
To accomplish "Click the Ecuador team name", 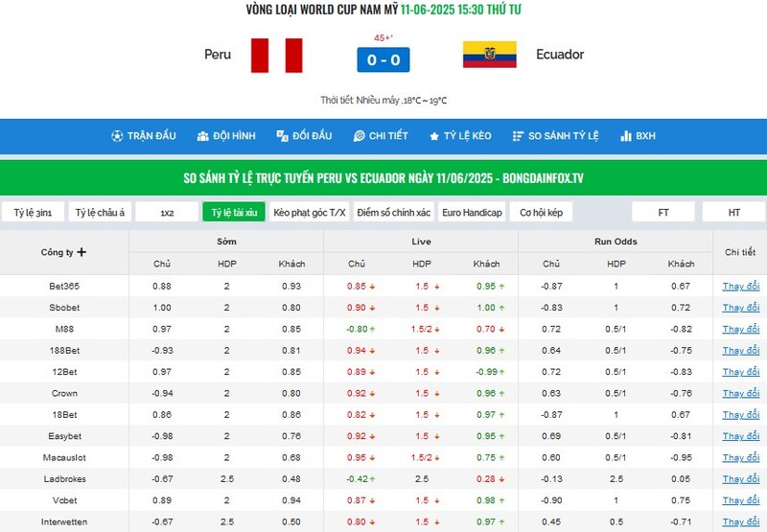I will 560,55.
